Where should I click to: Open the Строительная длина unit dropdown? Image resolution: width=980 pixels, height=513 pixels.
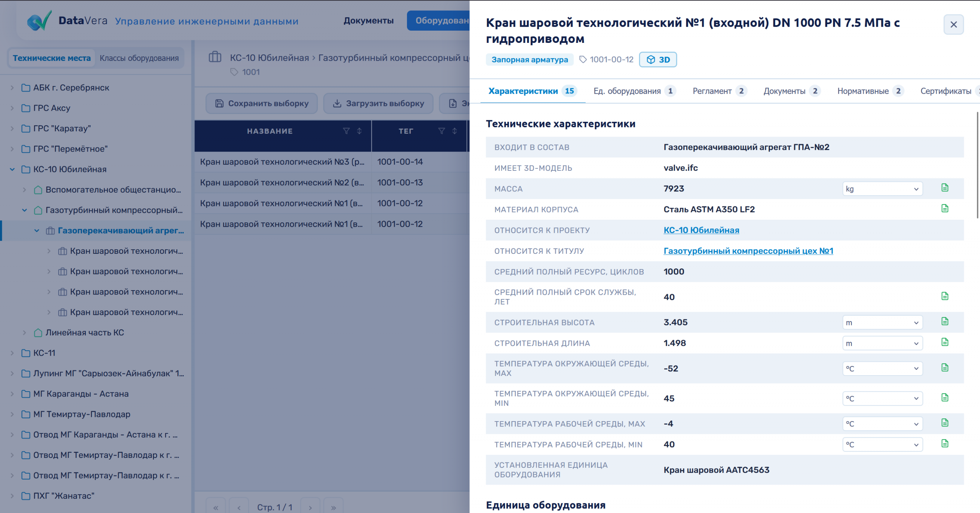click(882, 343)
